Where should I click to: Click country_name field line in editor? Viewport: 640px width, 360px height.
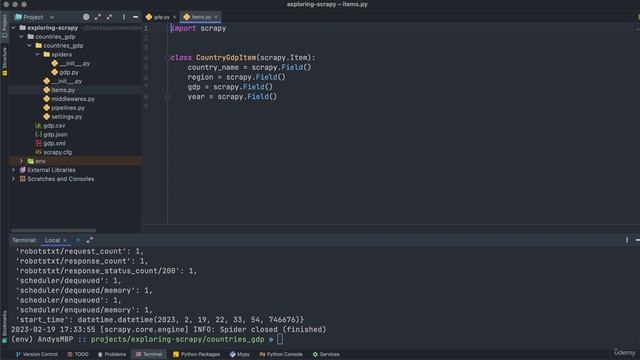(x=249, y=67)
